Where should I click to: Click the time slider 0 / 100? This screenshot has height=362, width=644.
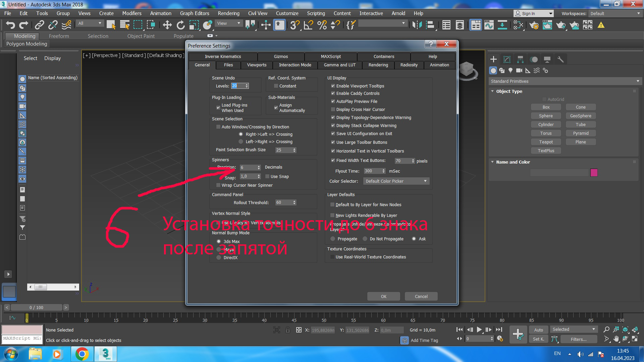tap(36, 308)
